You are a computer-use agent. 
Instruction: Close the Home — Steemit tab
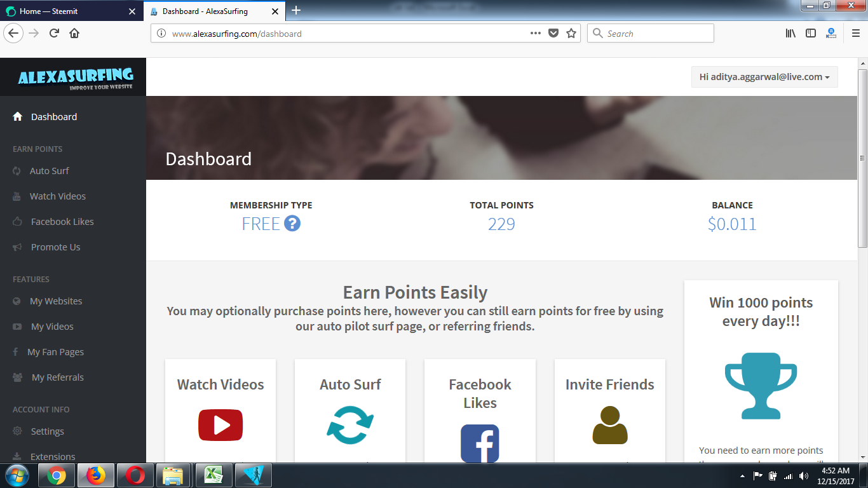pyautogui.click(x=132, y=11)
